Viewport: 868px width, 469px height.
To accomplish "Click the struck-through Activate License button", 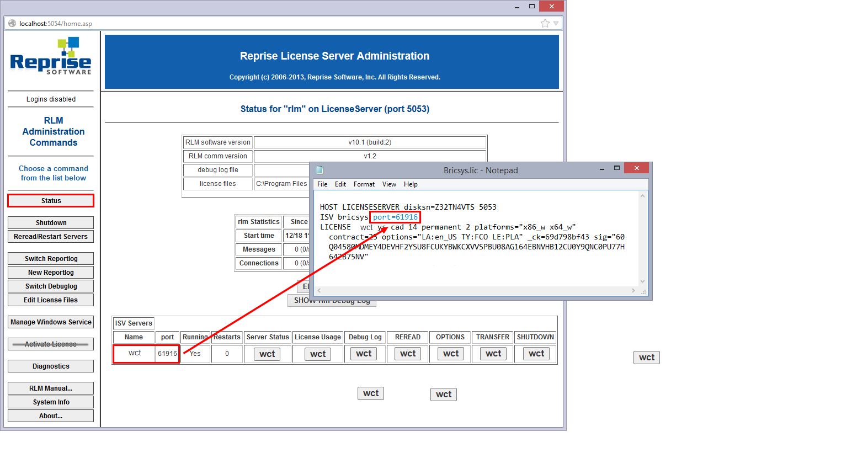I will [51, 344].
